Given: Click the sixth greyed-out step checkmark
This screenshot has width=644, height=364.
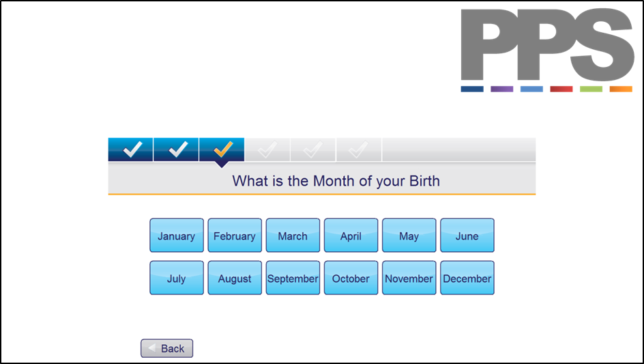Looking at the screenshot, I should click(x=359, y=150).
